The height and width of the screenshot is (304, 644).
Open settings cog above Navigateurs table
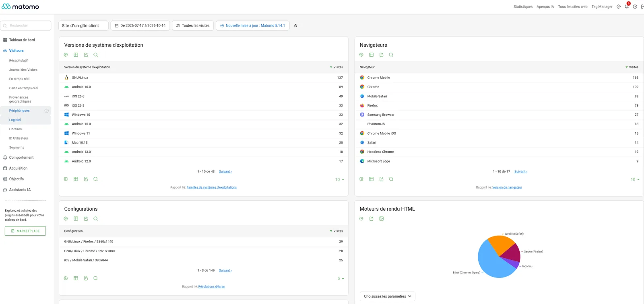tap(361, 55)
